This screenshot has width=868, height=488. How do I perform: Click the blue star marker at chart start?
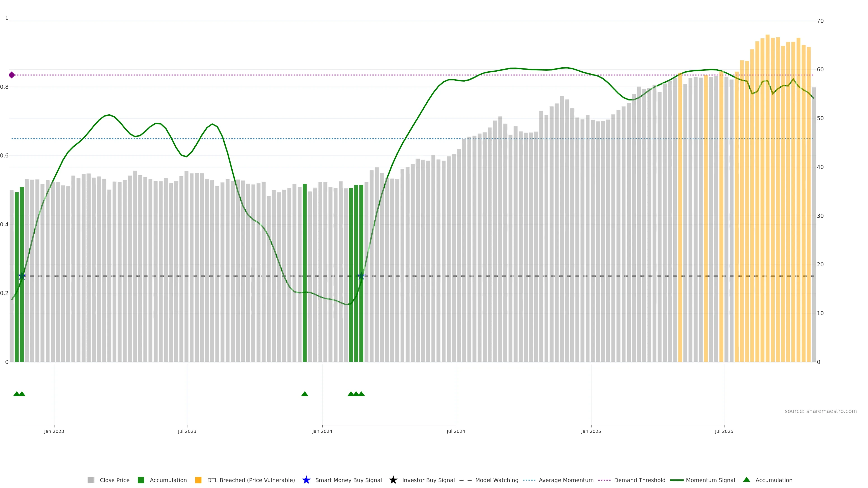22,276
